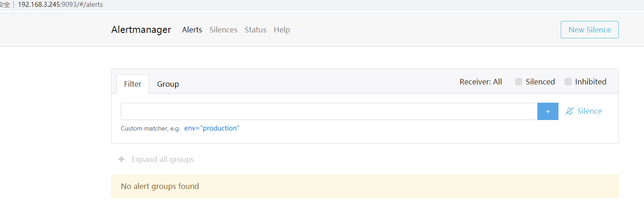
Task: Click the New Silence button
Action: [x=590, y=30]
